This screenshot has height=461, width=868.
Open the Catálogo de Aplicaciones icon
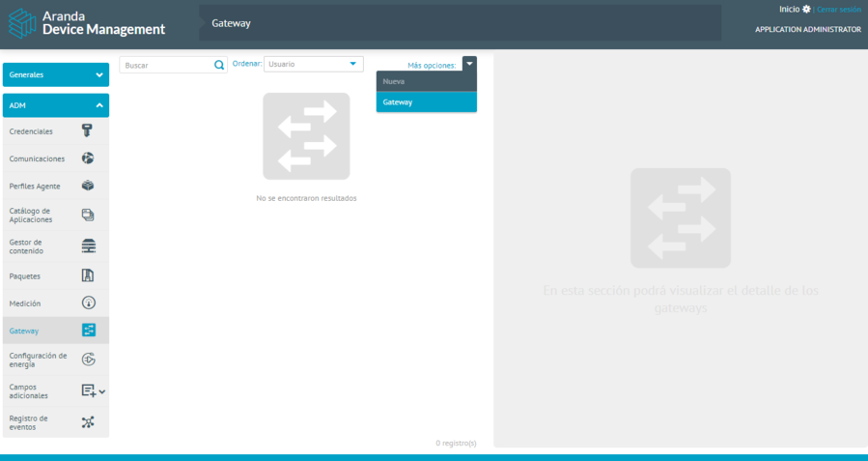click(x=88, y=215)
